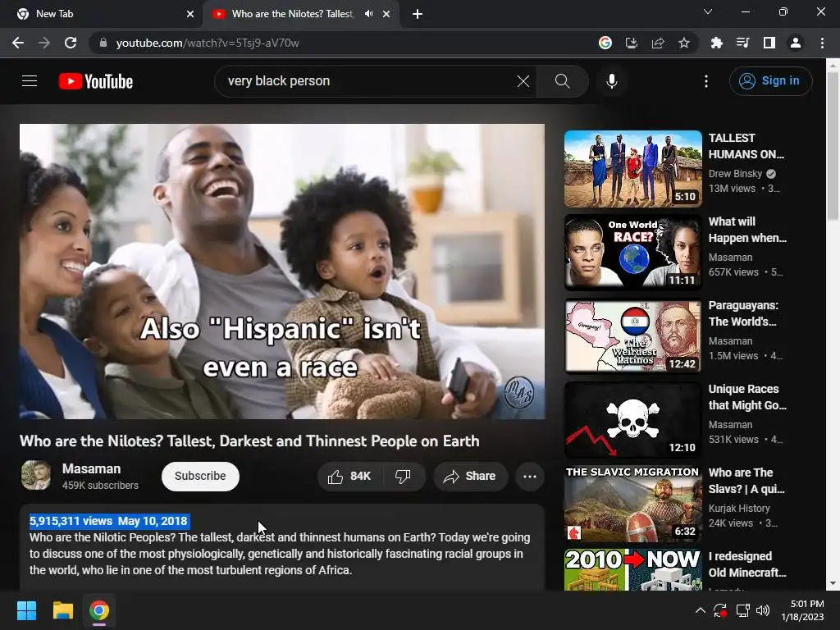Share this page from the address bar
Image resolution: width=840 pixels, height=630 pixels.
pos(658,43)
